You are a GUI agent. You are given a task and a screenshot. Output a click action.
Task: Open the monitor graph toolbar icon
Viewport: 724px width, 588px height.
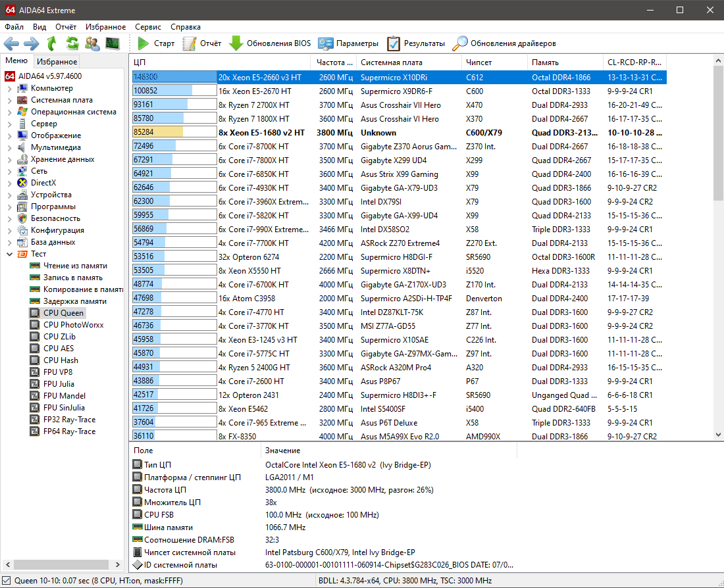pyautogui.click(x=113, y=44)
